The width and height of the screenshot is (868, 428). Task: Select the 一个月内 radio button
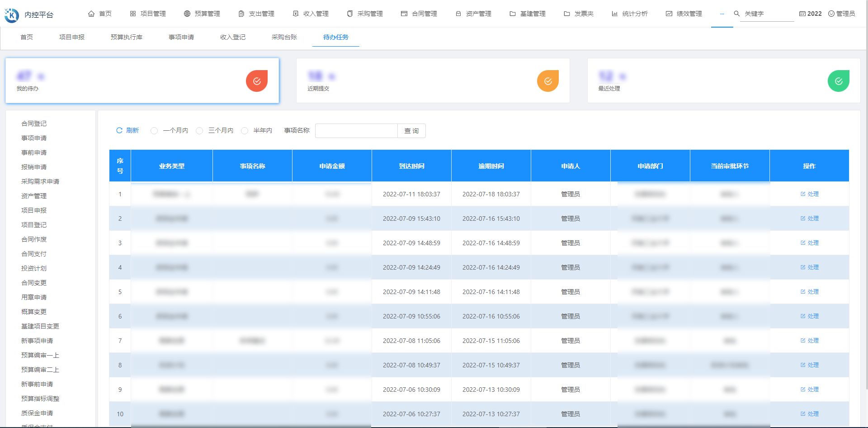154,130
